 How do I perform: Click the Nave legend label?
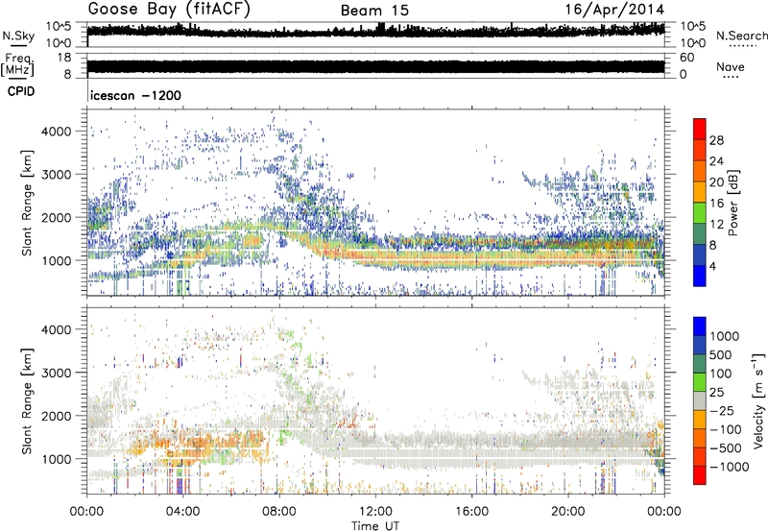731,67
